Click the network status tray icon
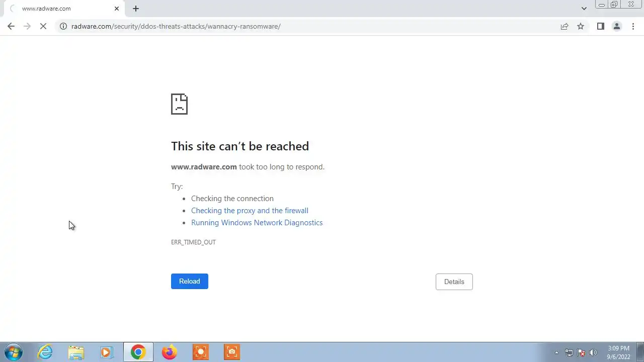Screen dimensions: 644x362 point(569,352)
